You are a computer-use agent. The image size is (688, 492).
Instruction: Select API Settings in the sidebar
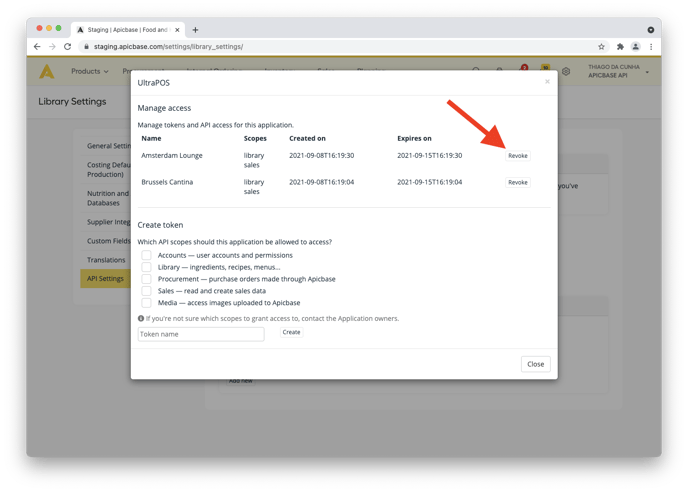[105, 279]
